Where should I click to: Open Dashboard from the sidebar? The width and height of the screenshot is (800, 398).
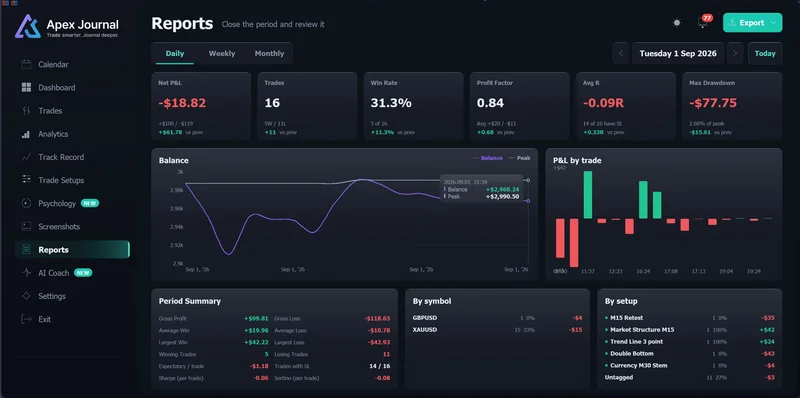coord(72,88)
